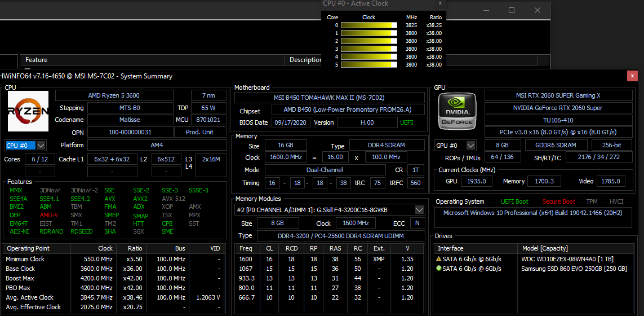Click the SHA feature label
The width and height of the screenshot is (644, 316).
[x=110, y=231]
